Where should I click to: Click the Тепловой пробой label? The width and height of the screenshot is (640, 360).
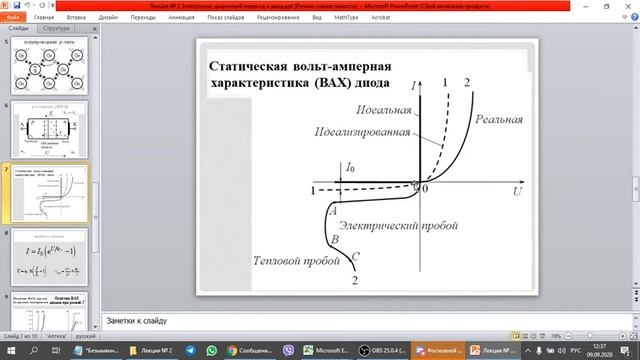(296, 261)
